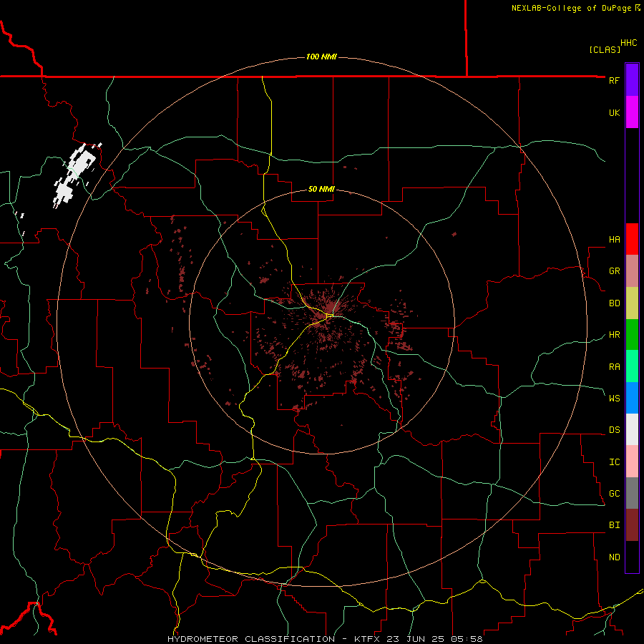Click the BI dark-red legend swatch

[x=632, y=525]
